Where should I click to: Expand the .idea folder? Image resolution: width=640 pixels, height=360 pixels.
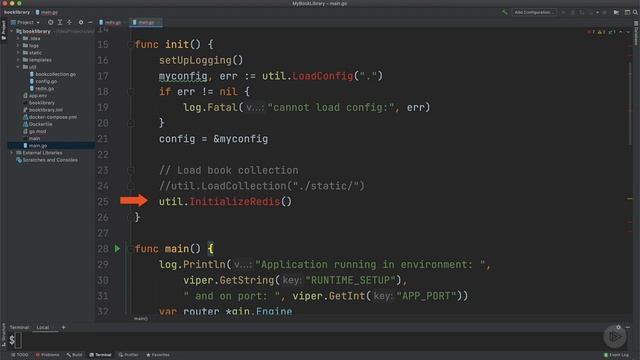click(18, 38)
